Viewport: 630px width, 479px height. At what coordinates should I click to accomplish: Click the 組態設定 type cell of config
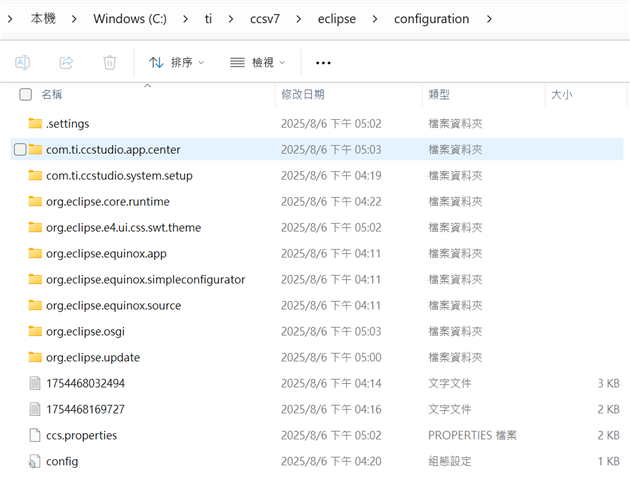click(450, 461)
